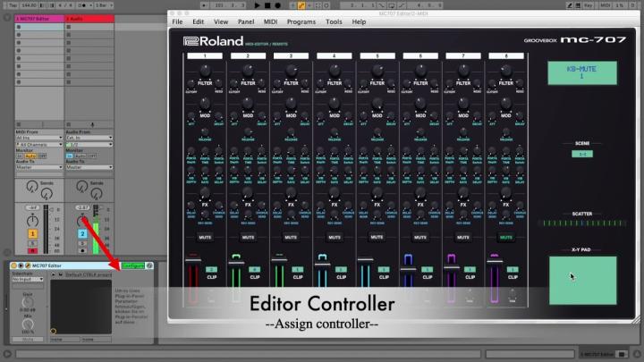644x362 pixels.
Task: Toggle the MIDI map mode button
Action: 606,5
